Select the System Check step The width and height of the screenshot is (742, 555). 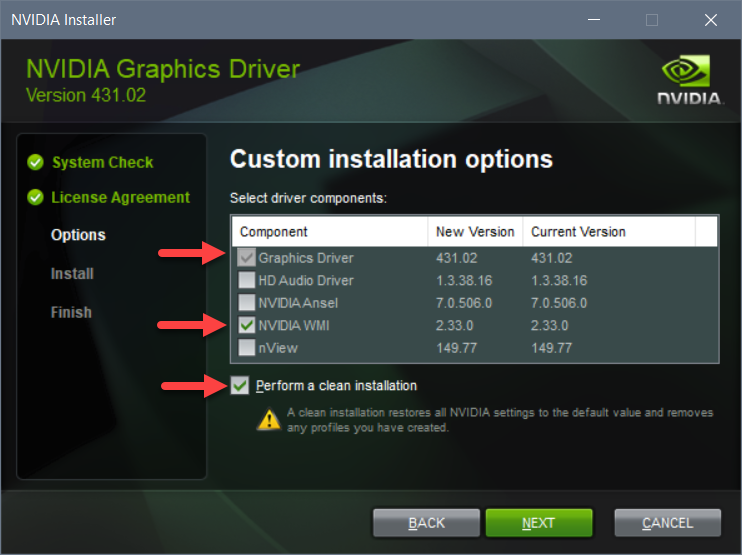coord(102,162)
